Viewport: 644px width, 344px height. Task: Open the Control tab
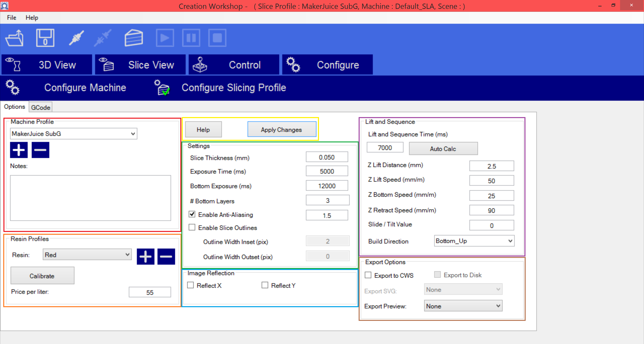[x=234, y=65]
